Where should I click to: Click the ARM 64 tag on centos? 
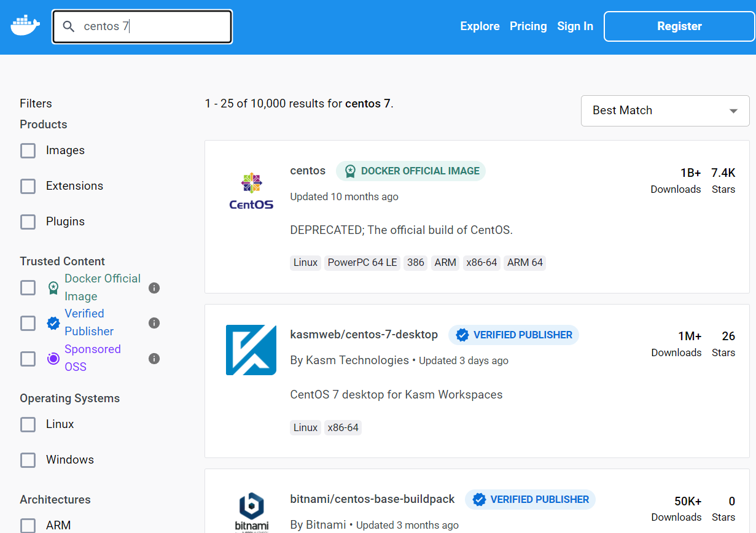click(525, 263)
